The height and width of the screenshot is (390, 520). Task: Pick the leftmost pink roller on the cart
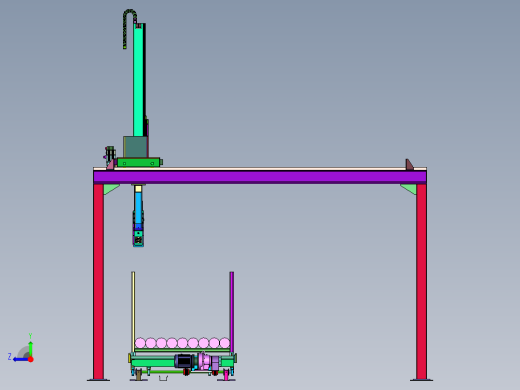pyautogui.click(x=140, y=343)
